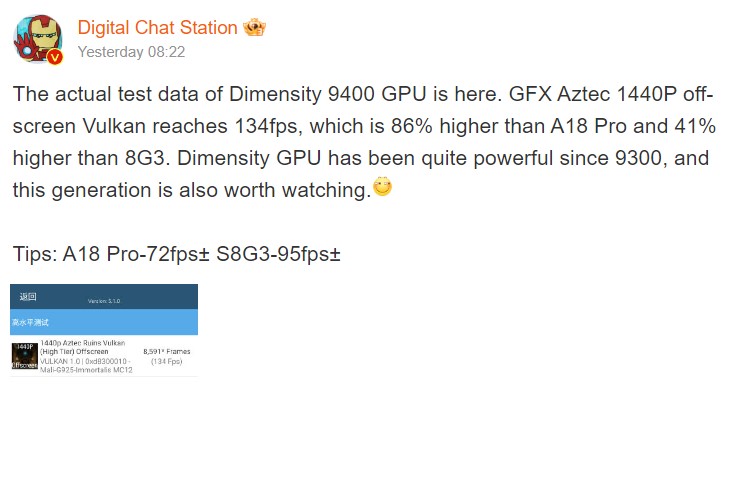Enlarge the attached benchmark screenshot thumbnail
Screen dimensions: 741x478
(x=104, y=330)
